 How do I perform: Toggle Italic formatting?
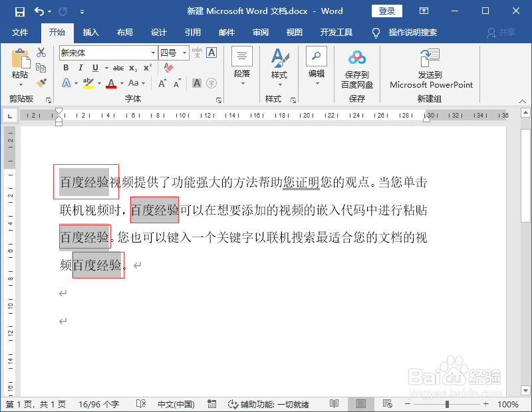(x=80, y=68)
